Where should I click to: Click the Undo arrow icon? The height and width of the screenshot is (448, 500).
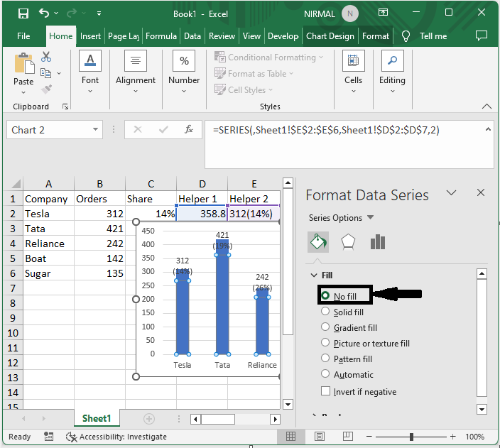(x=45, y=13)
